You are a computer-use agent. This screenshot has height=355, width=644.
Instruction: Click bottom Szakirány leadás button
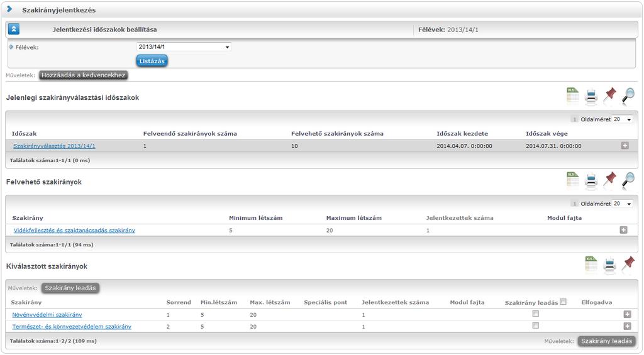tap(606, 341)
